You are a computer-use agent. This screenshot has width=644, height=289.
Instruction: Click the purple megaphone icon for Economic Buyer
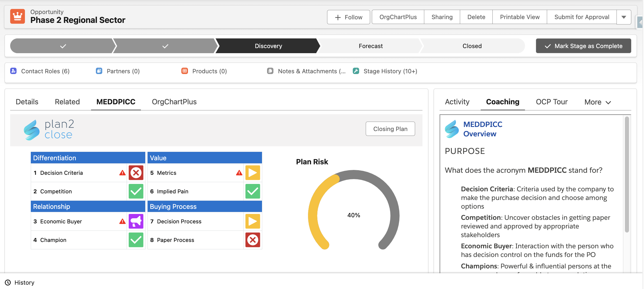coord(136,221)
